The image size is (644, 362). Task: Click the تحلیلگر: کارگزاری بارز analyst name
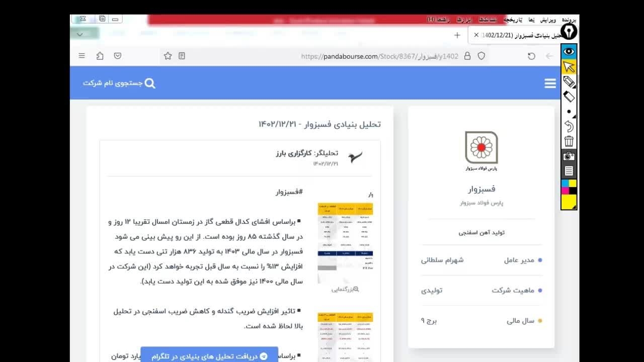(307, 153)
